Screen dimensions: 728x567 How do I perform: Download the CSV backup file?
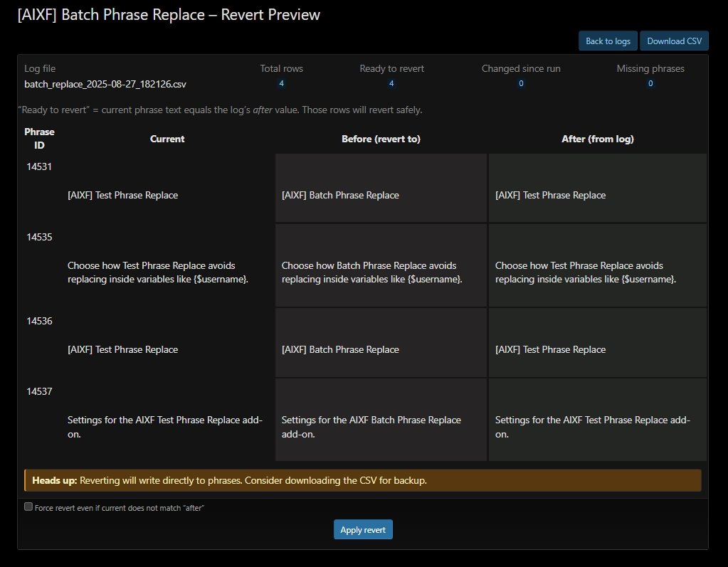point(674,41)
